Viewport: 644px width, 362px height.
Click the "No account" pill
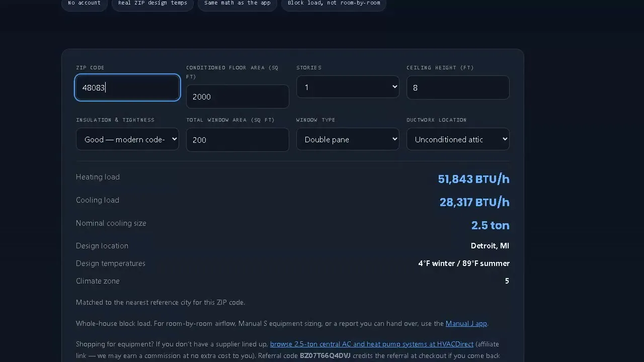click(x=84, y=3)
